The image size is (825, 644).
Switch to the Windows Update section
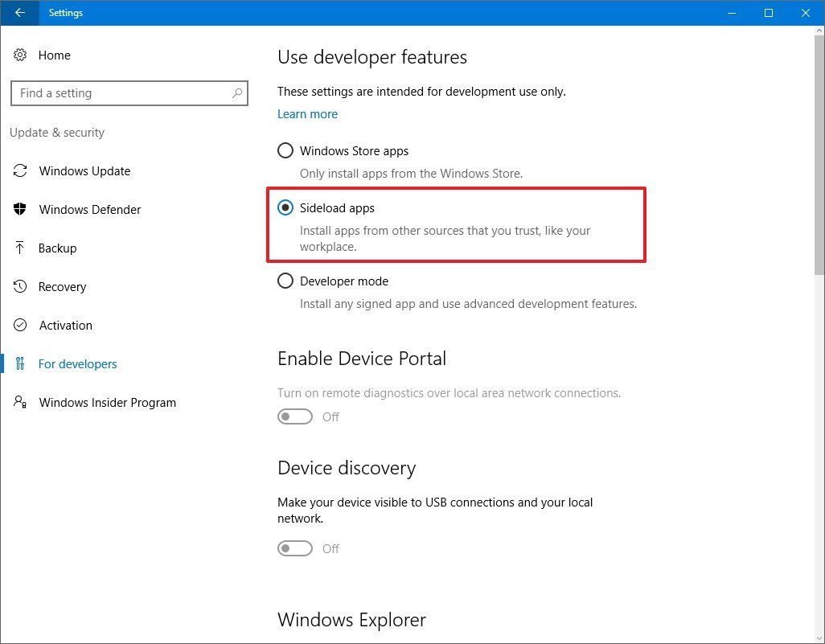click(x=84, y=170)
